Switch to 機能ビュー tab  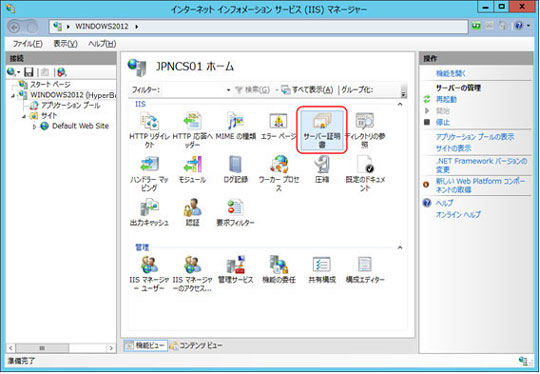(x=146, y=345)
